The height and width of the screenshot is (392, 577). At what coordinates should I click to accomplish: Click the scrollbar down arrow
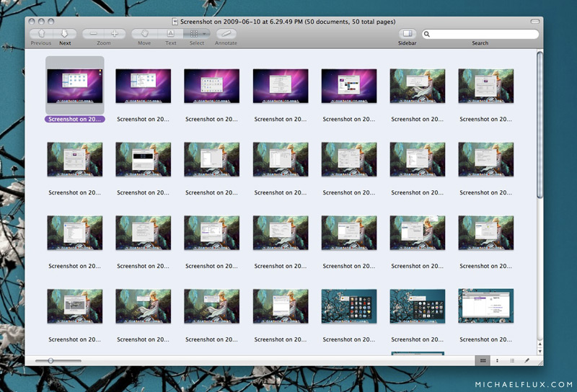(539, 351)
